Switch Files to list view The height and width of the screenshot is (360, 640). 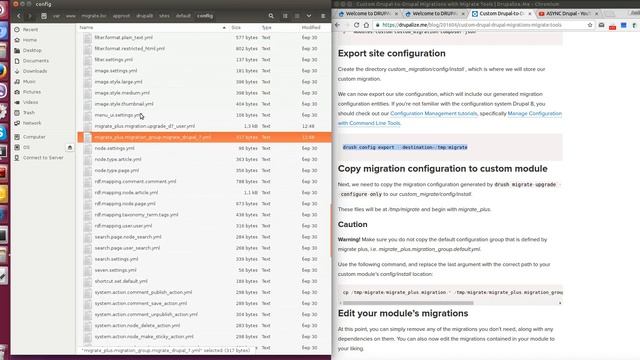(285, 16)
